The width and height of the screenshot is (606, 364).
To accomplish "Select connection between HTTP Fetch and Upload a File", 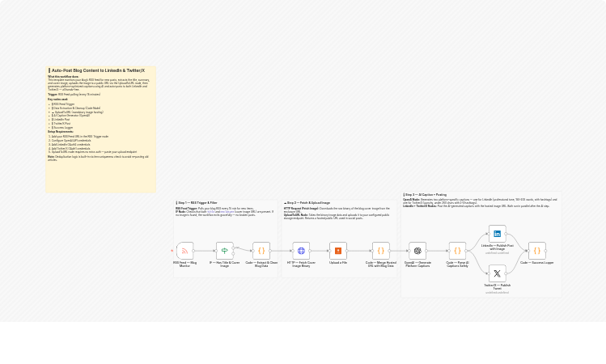I will [x=320, y=251].
